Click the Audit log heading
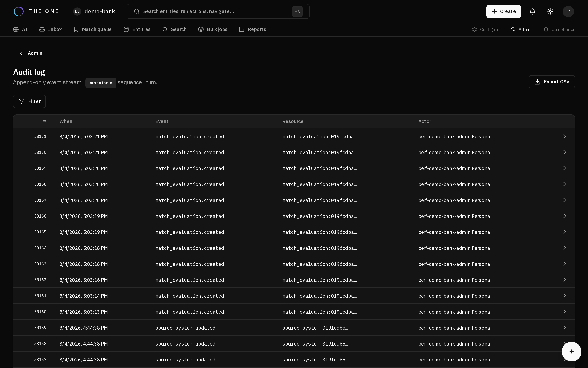 29,72
